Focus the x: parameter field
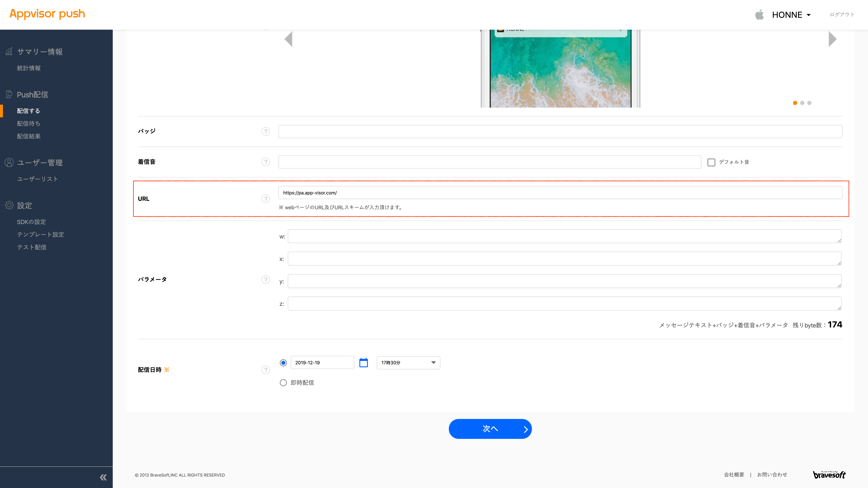 pyautogui.click(x=564, y=259)
